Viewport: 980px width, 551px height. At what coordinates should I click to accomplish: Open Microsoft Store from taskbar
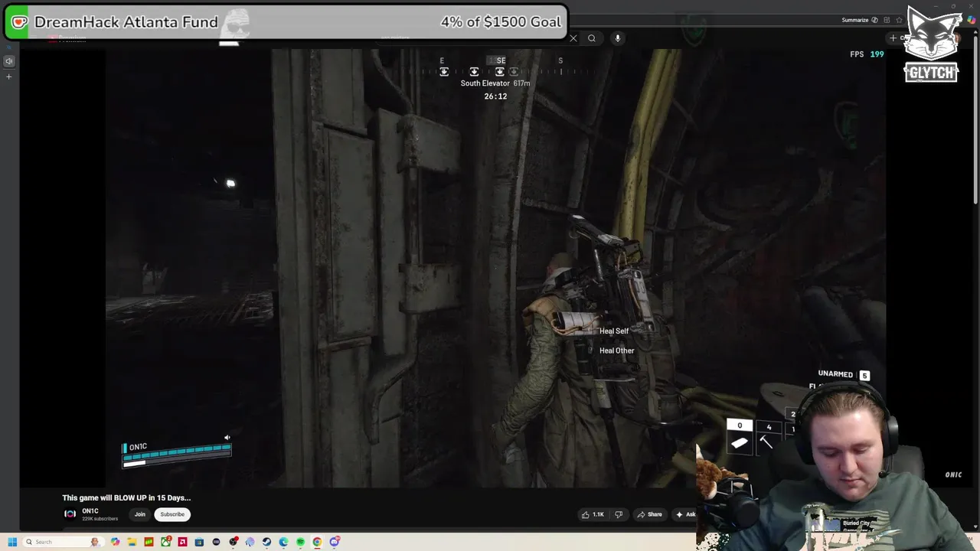pos(199,542)
